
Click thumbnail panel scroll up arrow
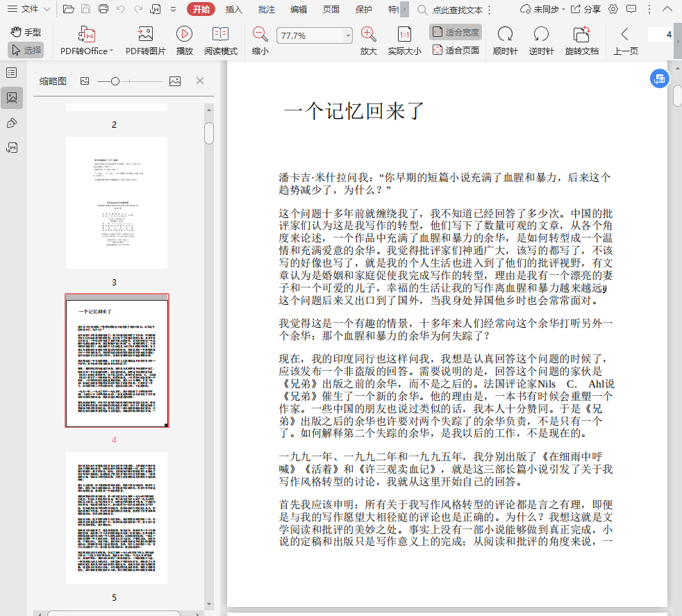pyautogui.click(x=209, y=110)
